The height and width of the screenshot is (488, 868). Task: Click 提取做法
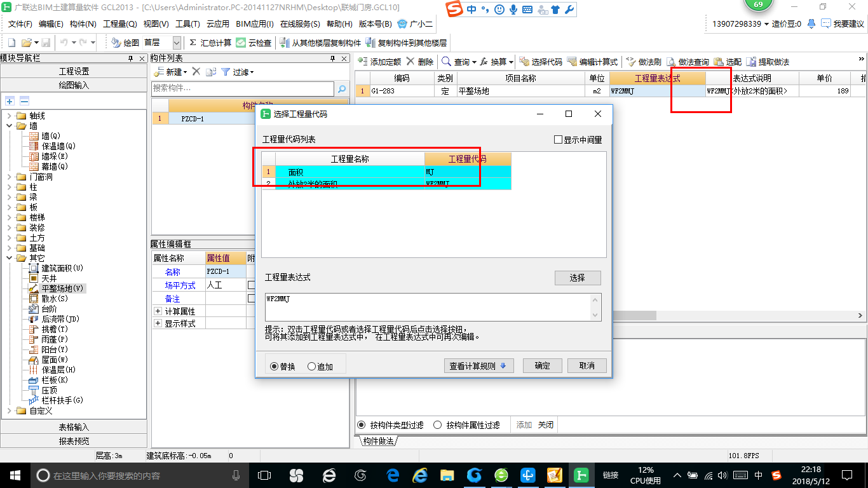768,62
